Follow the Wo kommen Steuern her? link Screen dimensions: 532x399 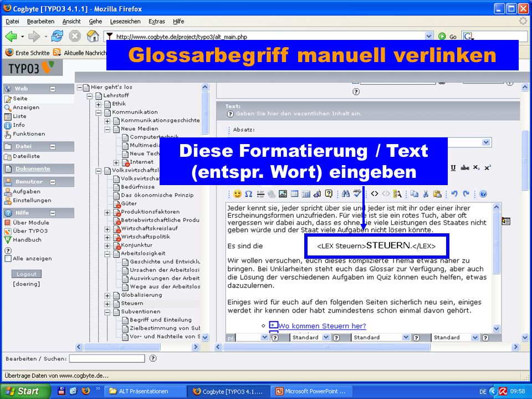[x=322, y=326]
